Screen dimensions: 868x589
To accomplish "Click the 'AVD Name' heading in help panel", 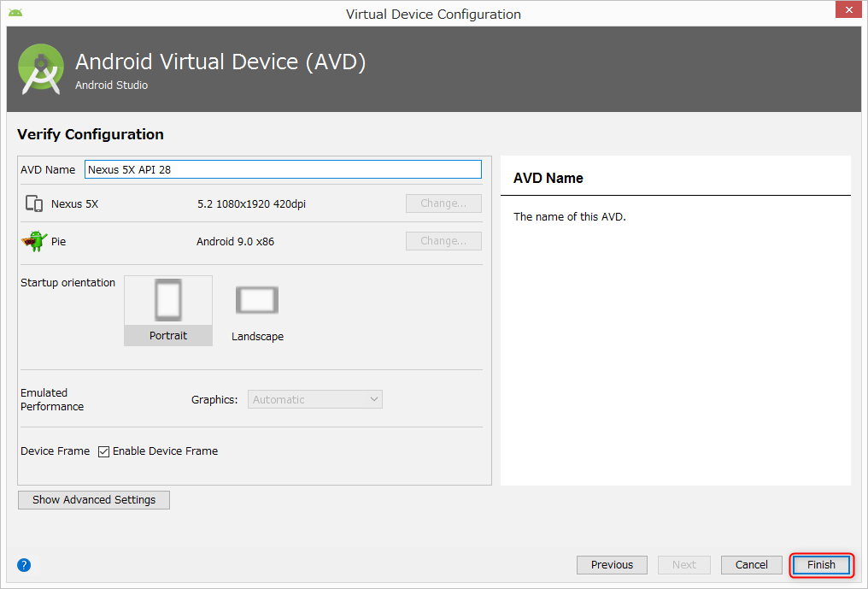I will 548,178.
